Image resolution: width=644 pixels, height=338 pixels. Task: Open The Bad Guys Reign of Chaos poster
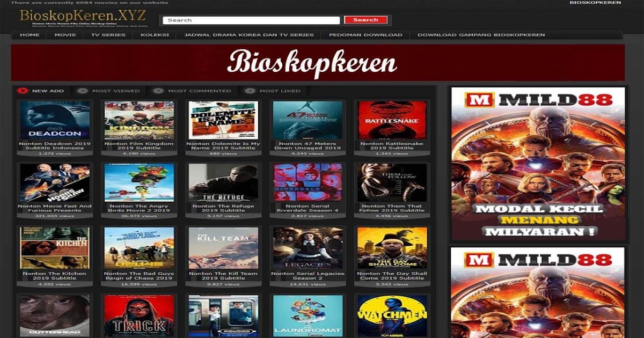139,248
